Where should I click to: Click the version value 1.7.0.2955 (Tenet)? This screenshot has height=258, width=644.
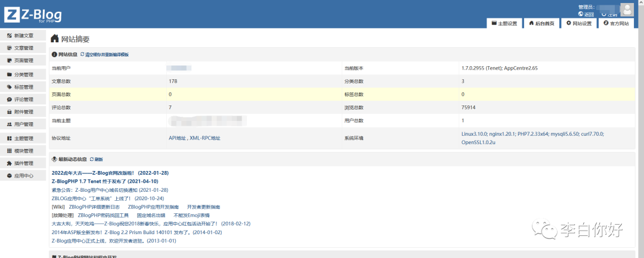[500, 68]
